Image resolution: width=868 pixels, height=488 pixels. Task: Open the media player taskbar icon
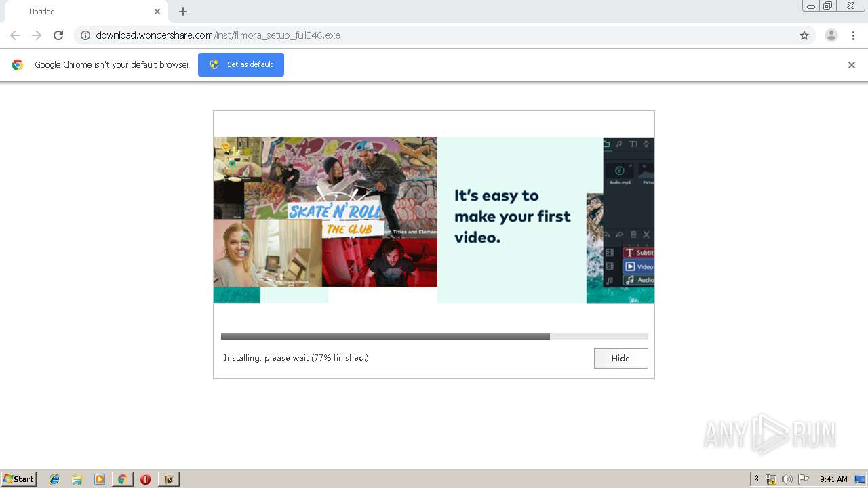100,479
